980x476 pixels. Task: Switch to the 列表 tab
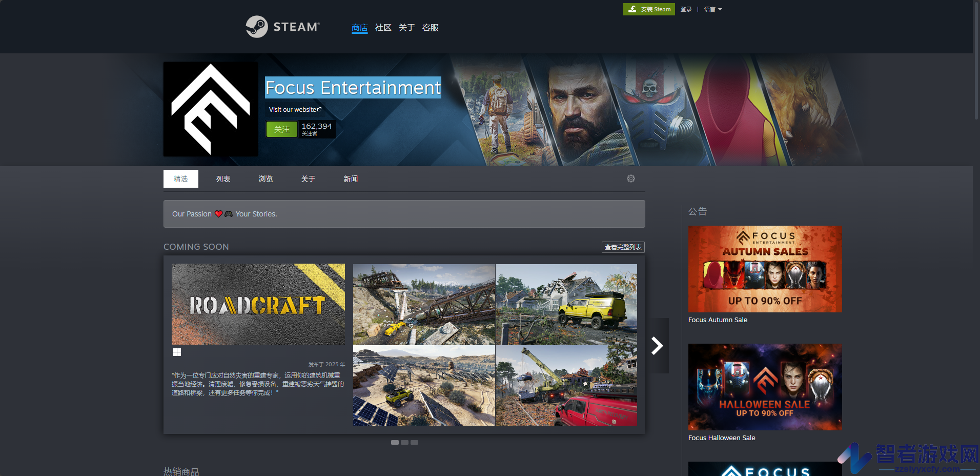223,179
